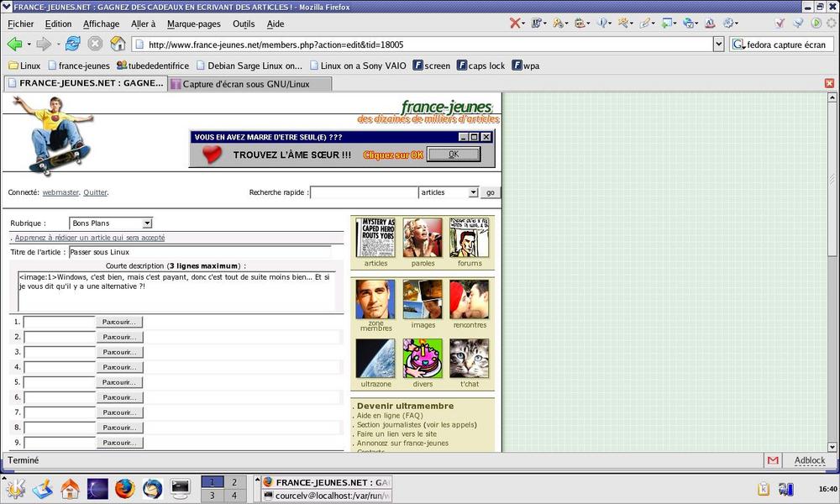
Task: Expand the dropdown arrow beside the Information icon
Action: pyautogui.click(x=612, y=23)
